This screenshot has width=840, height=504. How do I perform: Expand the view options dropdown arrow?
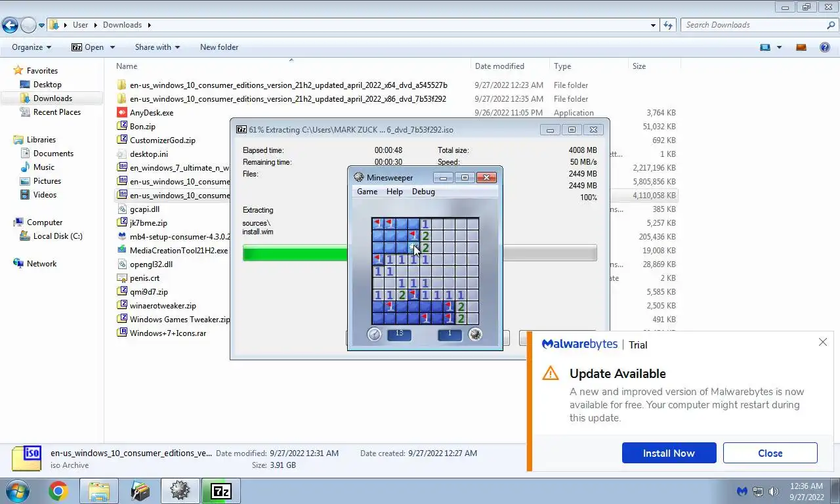click(x=779, y=47)
